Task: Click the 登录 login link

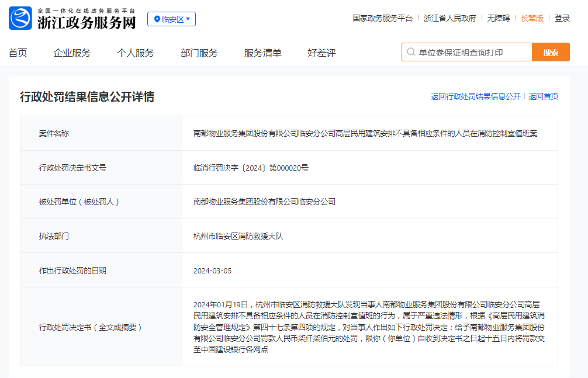Action: click(x=562, y=18)
